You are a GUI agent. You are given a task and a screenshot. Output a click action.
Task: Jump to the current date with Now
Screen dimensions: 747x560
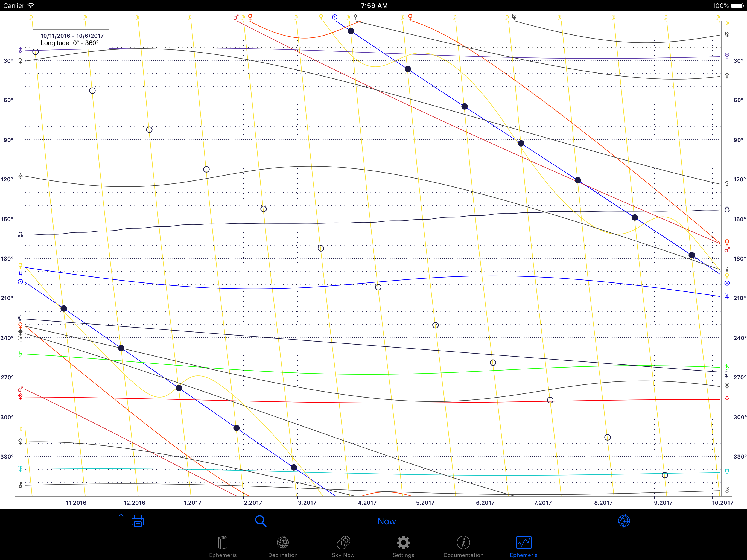coord(387,521)
